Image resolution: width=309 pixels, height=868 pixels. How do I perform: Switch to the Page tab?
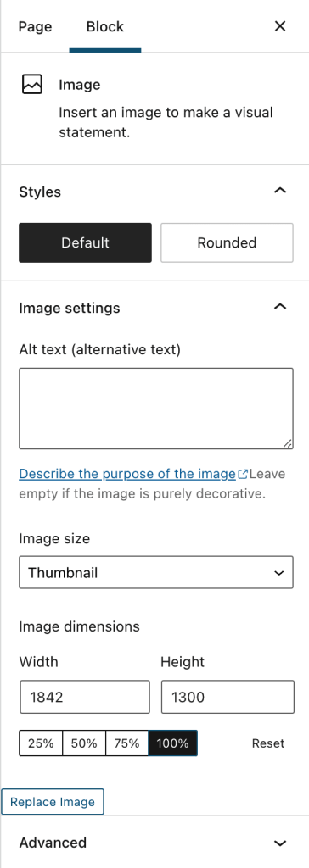click(x=35, y=26)
